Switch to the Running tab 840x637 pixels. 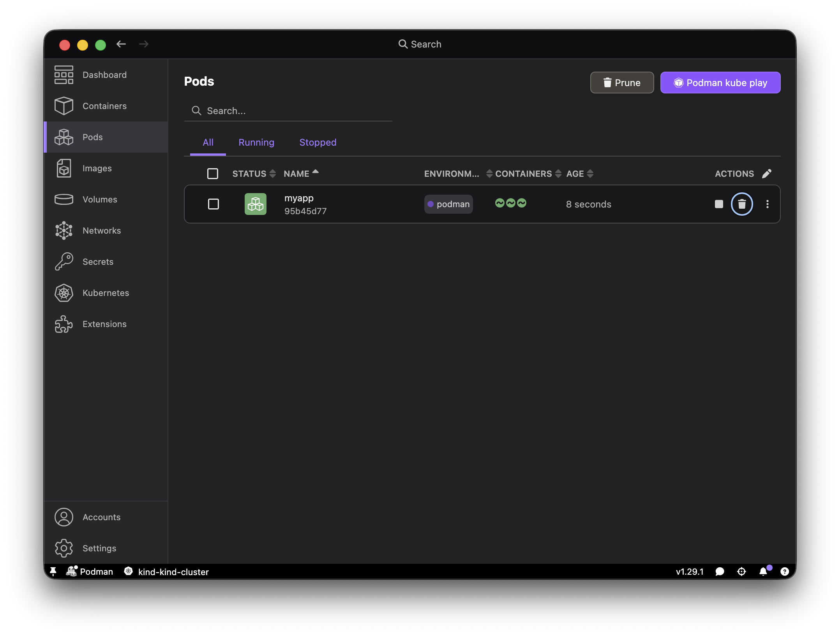pos(256,143)
